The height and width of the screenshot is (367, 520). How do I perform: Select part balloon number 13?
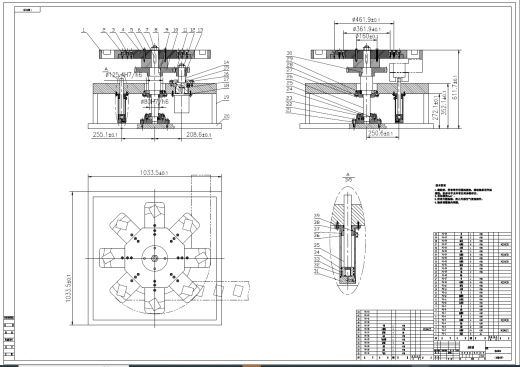(x=200, y=30)
